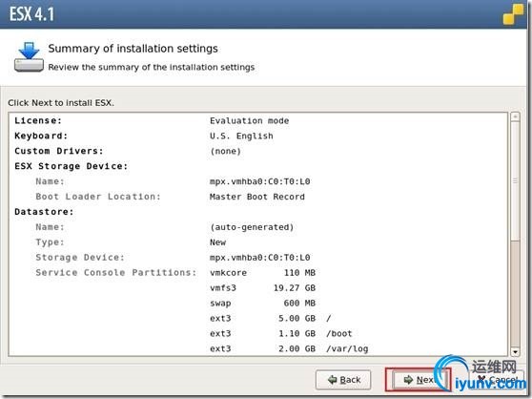The height and width of the screenshot is (399, 532).
Task: Click the 'Service Console Partitions:' label
Action: [116, 273]
